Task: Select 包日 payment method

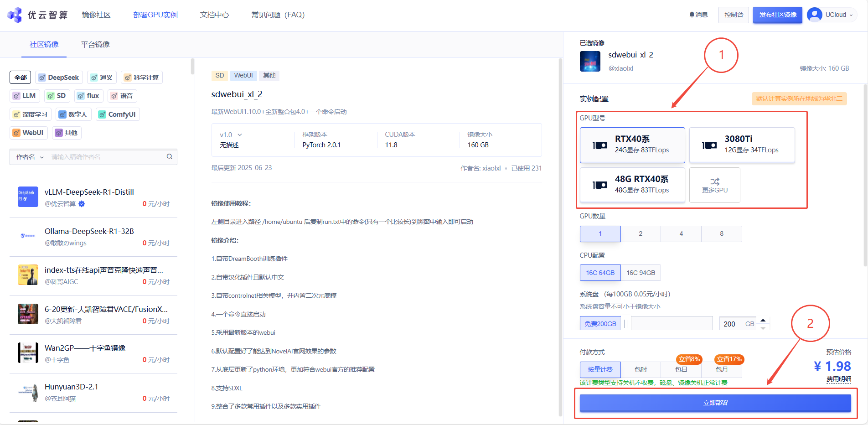Action: pos(681,369)
